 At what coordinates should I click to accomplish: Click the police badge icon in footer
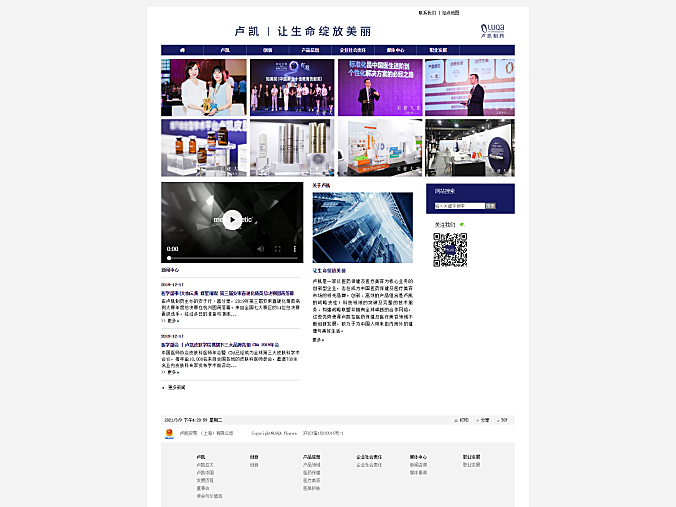[169, 433]
